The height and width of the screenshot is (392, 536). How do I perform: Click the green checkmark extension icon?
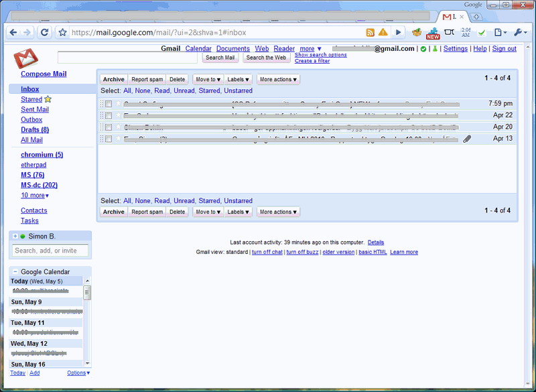pos(482,32)
